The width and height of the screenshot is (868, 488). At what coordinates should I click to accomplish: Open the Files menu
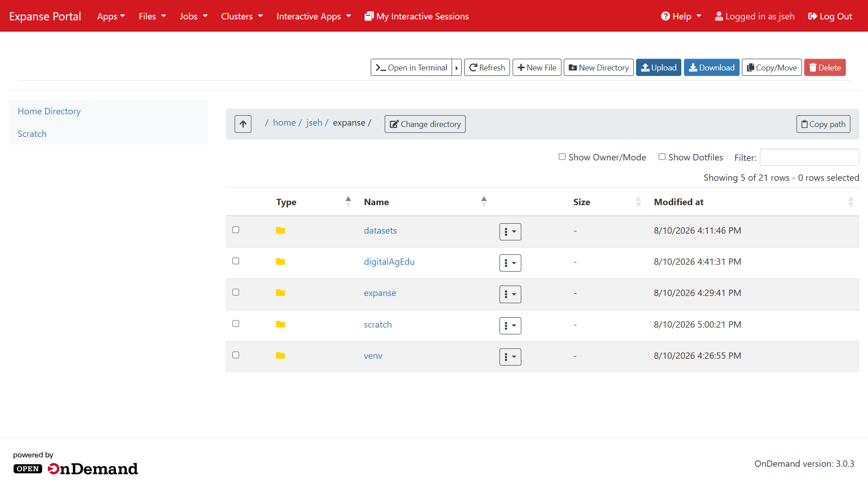click(x=152, y=16)
